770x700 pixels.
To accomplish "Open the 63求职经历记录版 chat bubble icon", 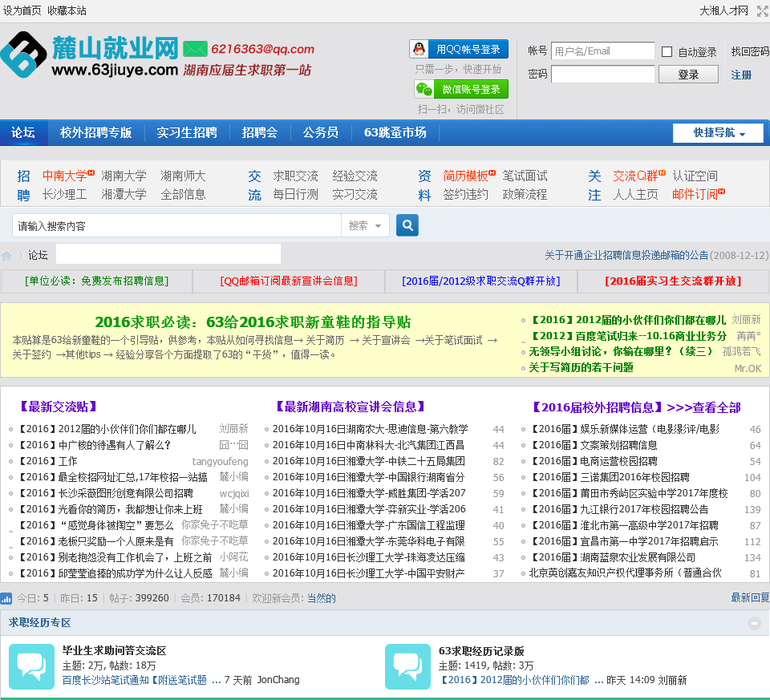I will (407, 666).
